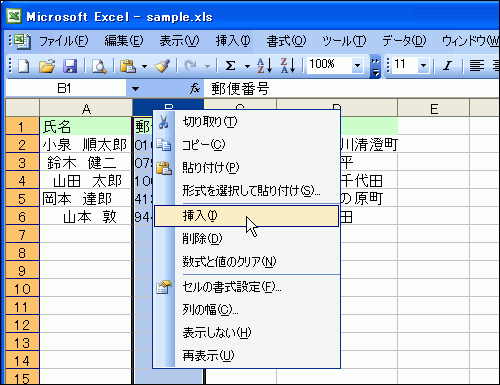Sort descending with the Z-A icon
500x385 pixels.
(x=288, y=66)
